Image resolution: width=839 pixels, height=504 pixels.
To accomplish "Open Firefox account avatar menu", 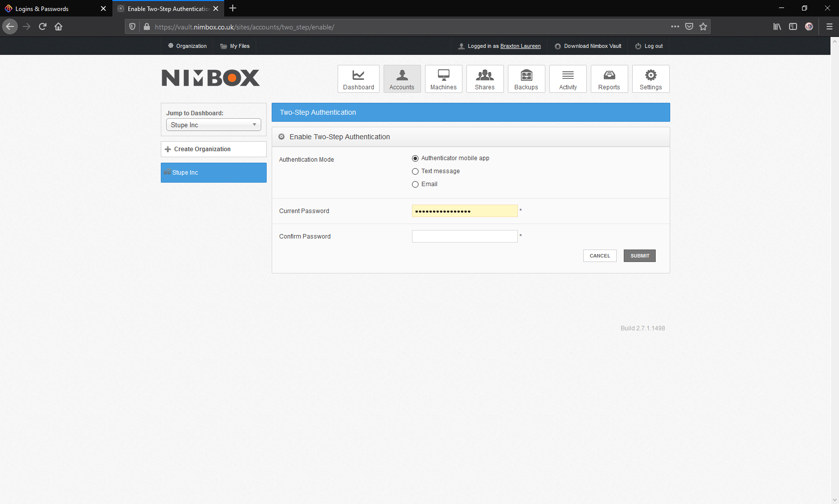I will (x=809, y=26).
